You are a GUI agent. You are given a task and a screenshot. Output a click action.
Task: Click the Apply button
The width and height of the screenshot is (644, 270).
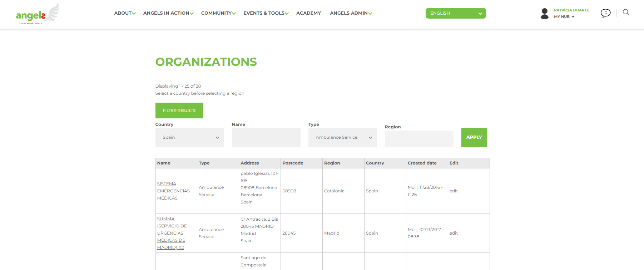pyautogui.click(x=474, y=137)
